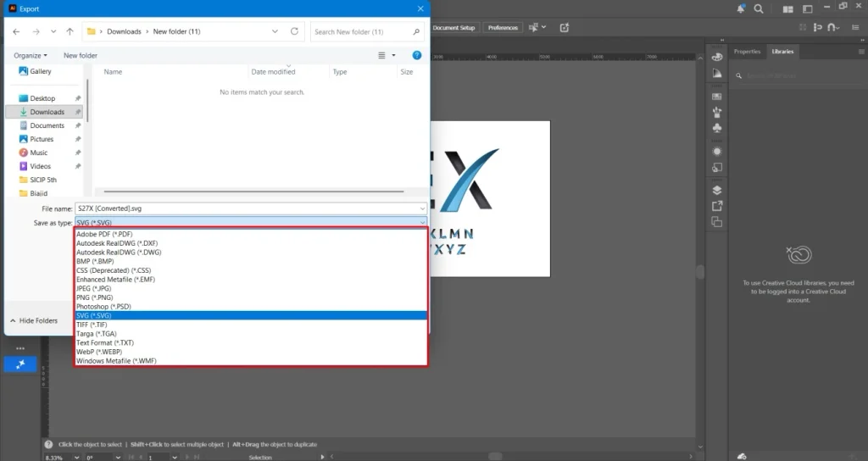Click the Downloads breadcrumb in address bar
The image size is (868, 461).
(124, 31)
